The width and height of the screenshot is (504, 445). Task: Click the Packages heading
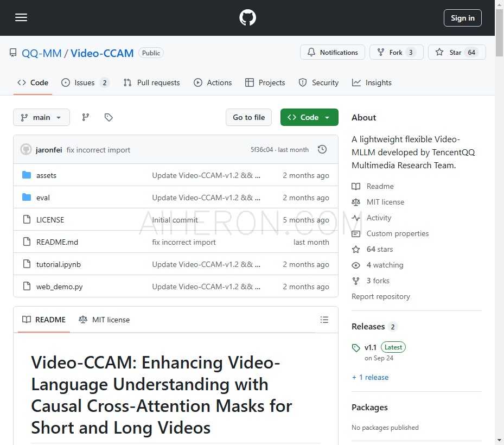tap(369, 408)
